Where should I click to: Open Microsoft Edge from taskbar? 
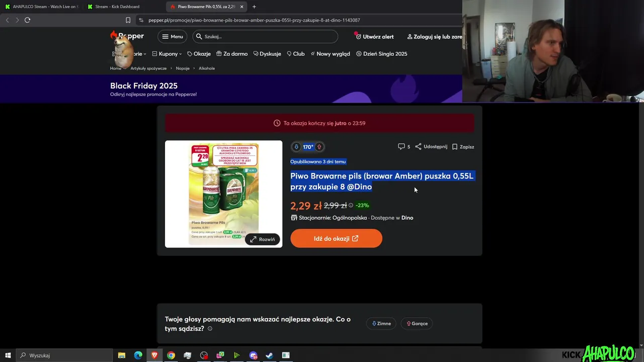[138, 355]
